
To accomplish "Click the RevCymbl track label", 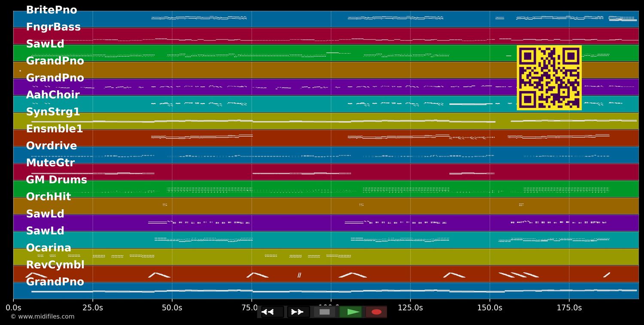I will 55,265.
